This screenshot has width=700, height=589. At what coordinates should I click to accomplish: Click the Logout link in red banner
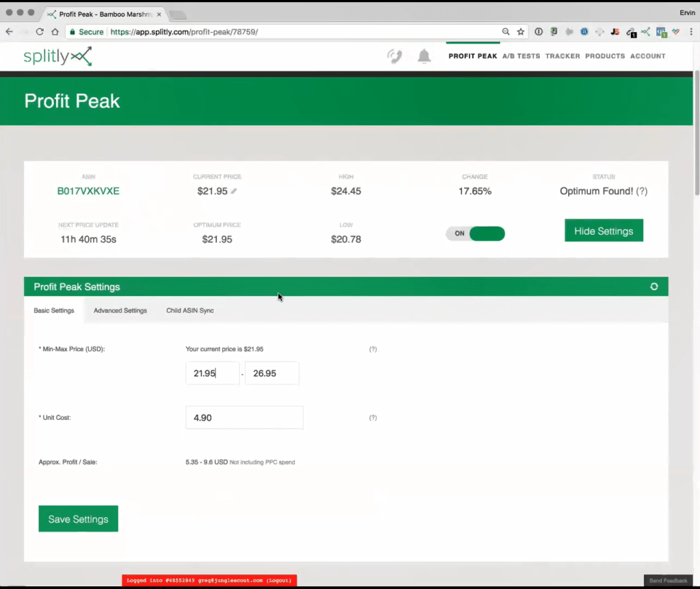pos(279,581)
